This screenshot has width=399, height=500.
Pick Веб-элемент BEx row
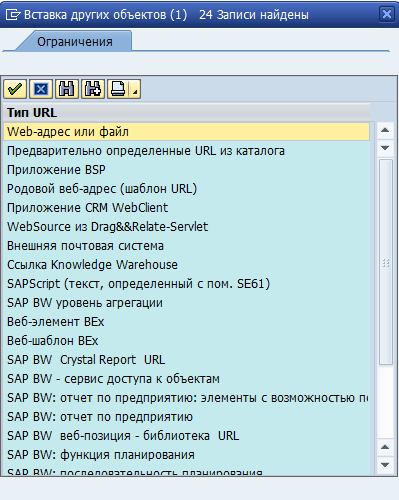click(x=187, y=322)
